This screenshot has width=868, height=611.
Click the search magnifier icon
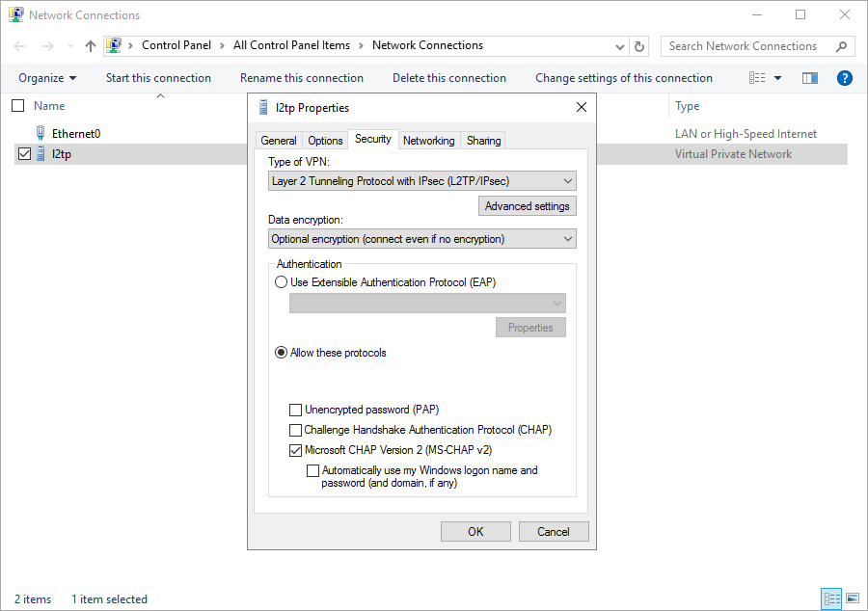tap(841, 46)
